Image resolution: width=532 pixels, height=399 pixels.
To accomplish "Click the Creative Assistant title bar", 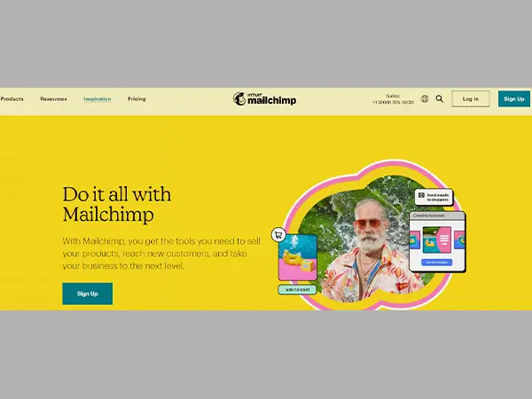I will [x=437, y=215].
